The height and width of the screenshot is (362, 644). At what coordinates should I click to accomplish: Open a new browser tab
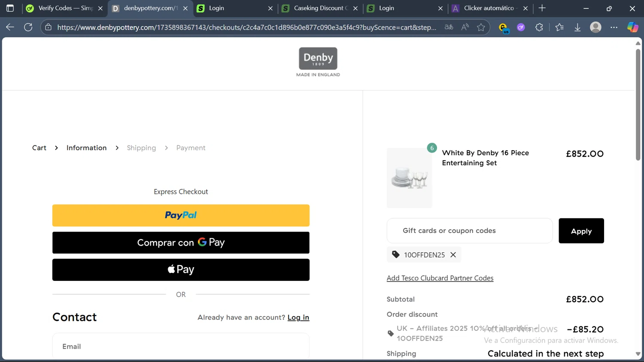coord(542,8)
